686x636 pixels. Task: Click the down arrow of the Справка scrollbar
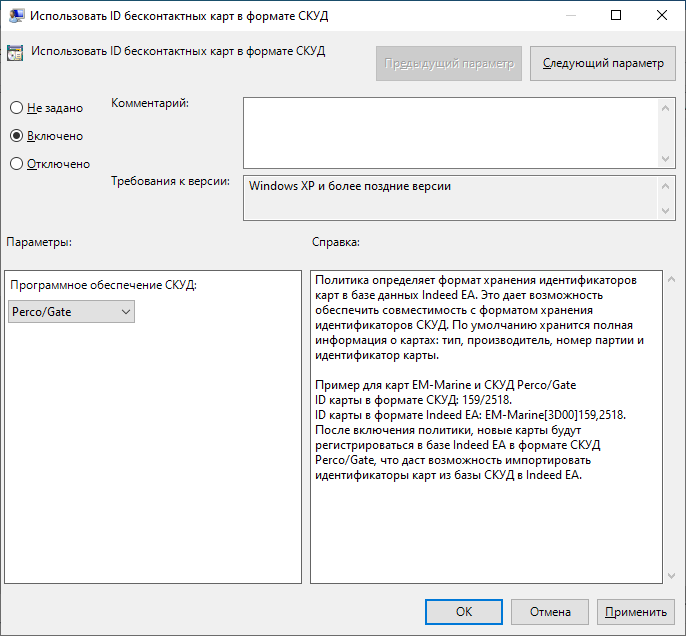click(x=669, y=575)
